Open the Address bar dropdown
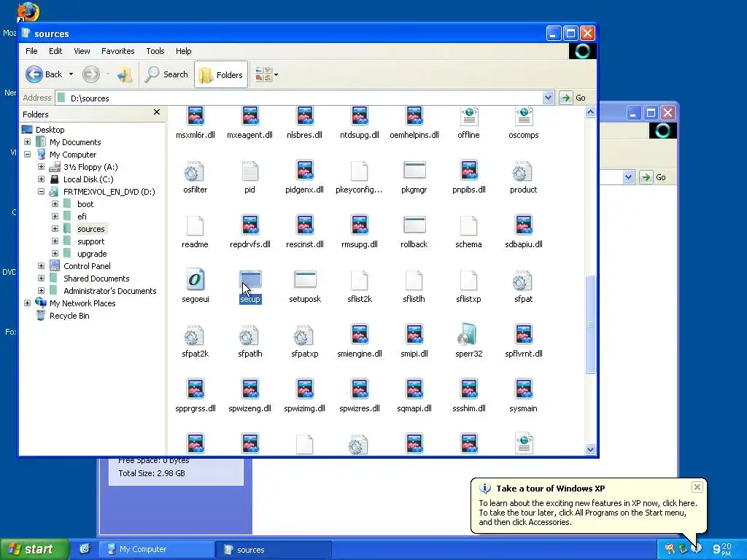Screen dimensions: 747x560 pyautogui.click(x=548, y=98)
